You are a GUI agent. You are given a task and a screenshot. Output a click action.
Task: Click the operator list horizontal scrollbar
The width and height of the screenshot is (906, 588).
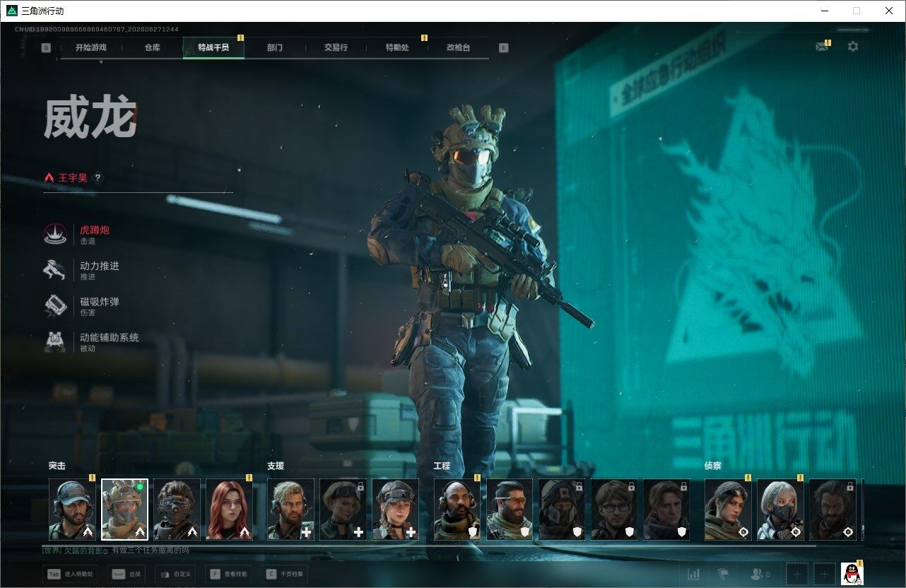[432, 546]
